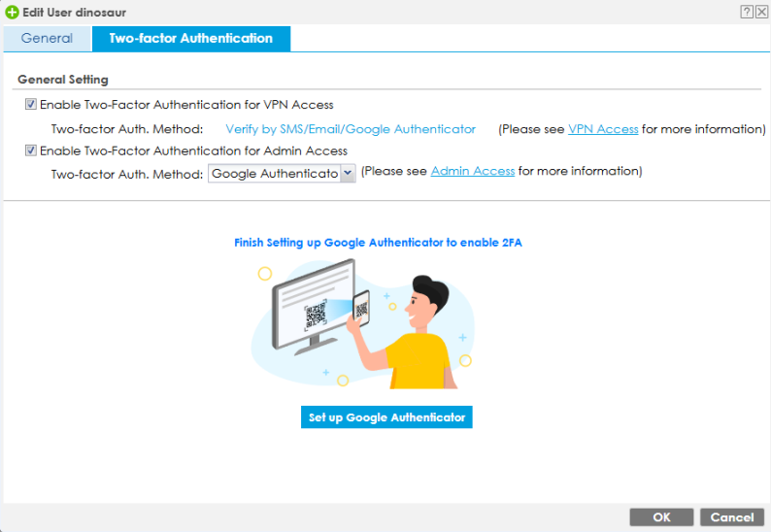Click the General Setting section header

[63, 80]
